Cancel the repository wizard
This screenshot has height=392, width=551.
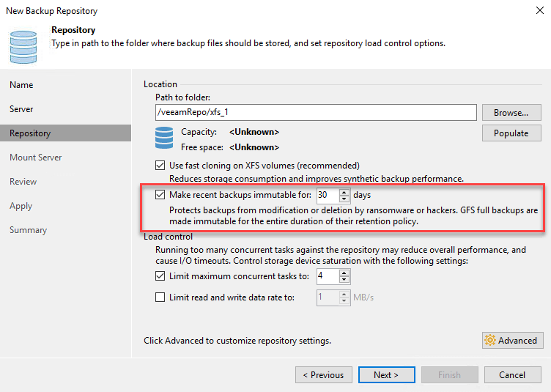click(x=511, y=374)
